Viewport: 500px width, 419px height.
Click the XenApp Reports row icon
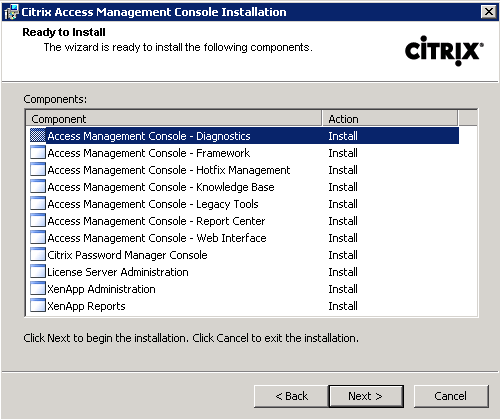tap(38, 306)
